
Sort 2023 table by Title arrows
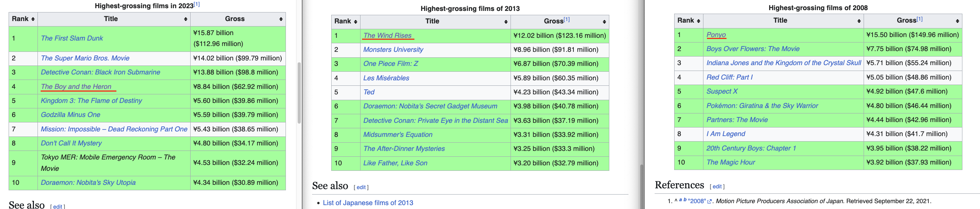(186, 19)
